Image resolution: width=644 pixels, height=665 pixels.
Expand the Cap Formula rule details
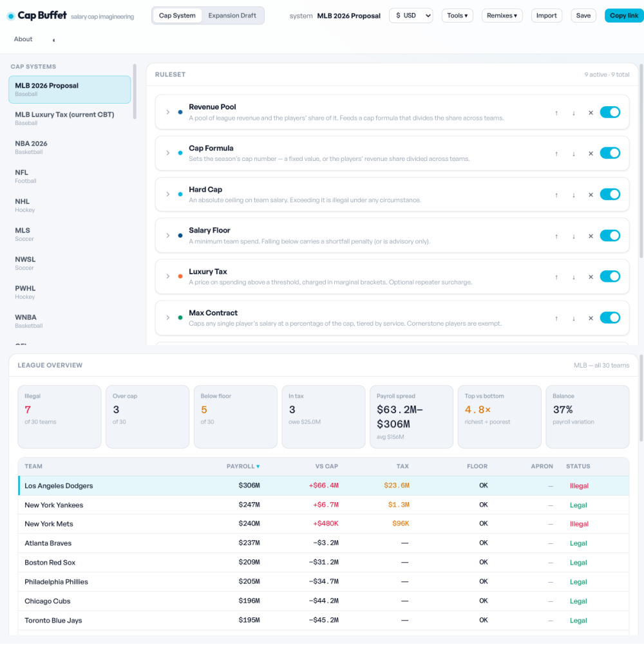point(168,153)
